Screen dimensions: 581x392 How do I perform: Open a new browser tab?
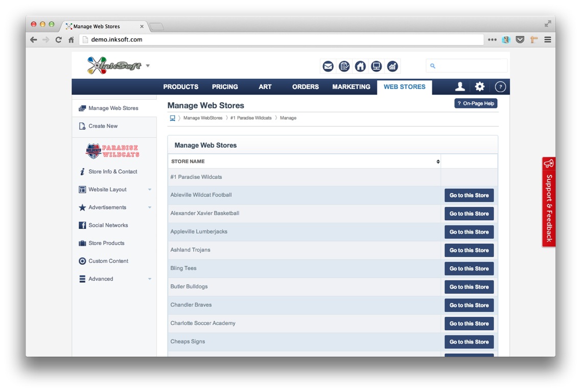[x=156, y=26]
